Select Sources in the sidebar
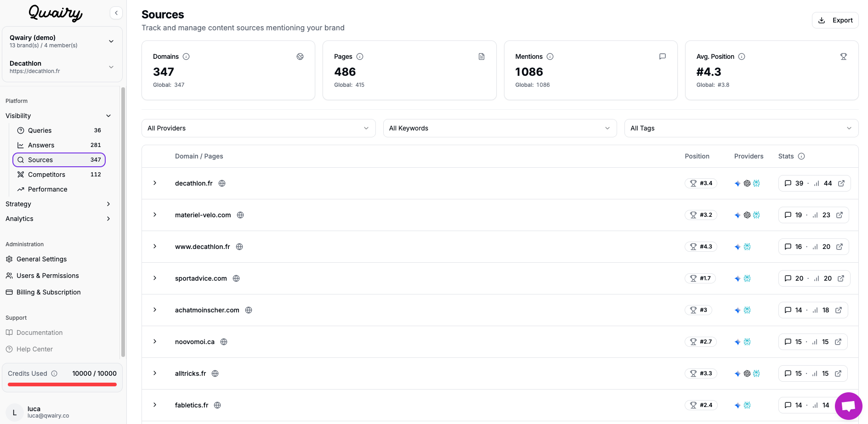 pos(59,160)
